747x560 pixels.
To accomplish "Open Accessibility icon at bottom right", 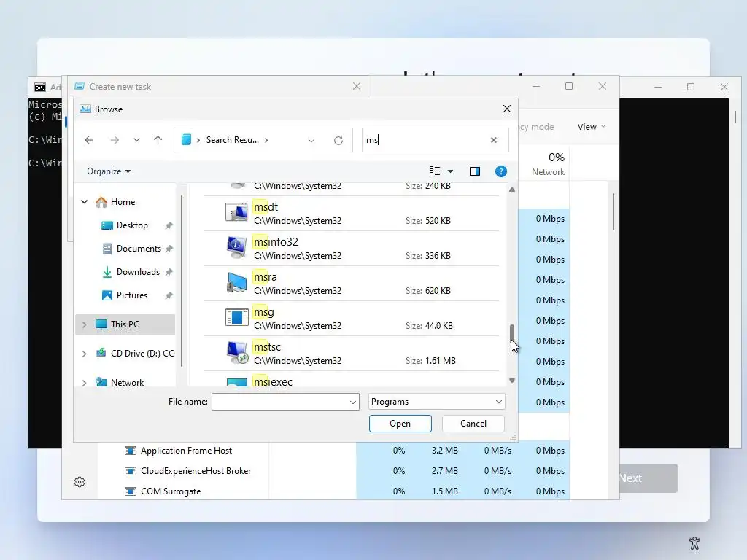I will 694,542.
